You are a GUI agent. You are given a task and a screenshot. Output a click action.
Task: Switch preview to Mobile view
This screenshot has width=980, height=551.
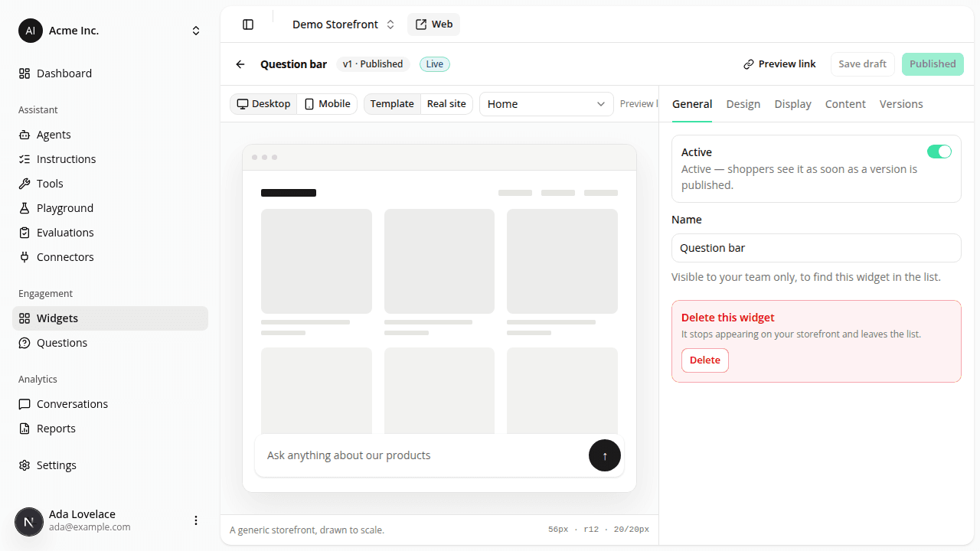pos(327,104)
